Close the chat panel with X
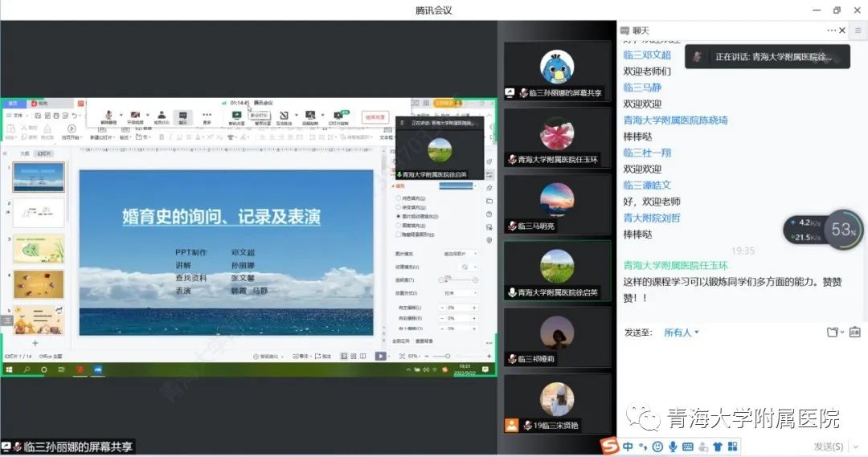868x457 pixels. click(x=842, y=31)
